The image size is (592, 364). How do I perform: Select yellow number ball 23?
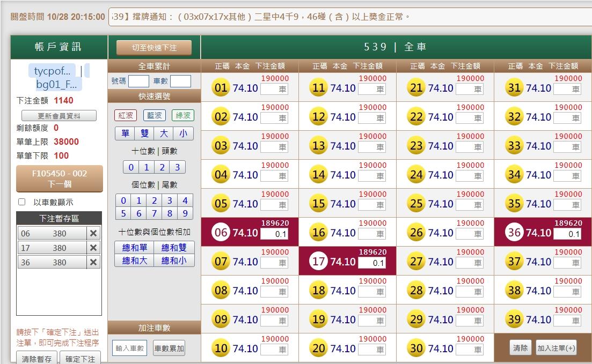pos(416,146)
